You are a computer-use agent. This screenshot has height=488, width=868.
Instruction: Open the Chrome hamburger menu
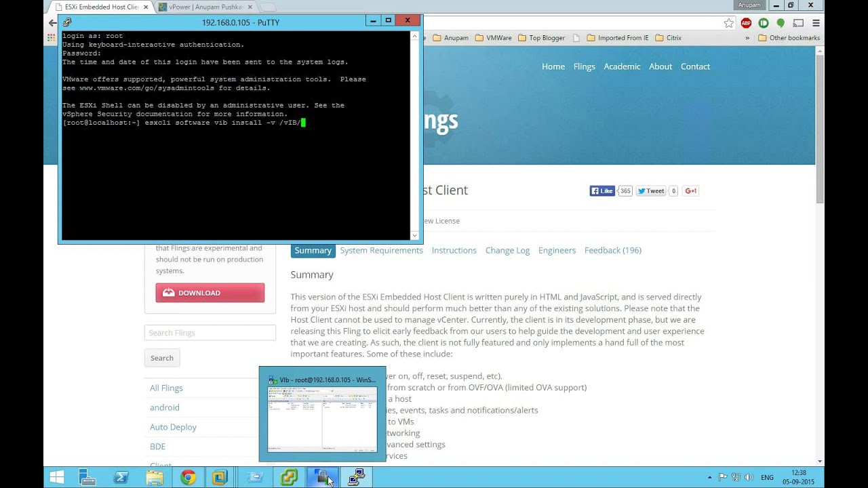point(816,23)
